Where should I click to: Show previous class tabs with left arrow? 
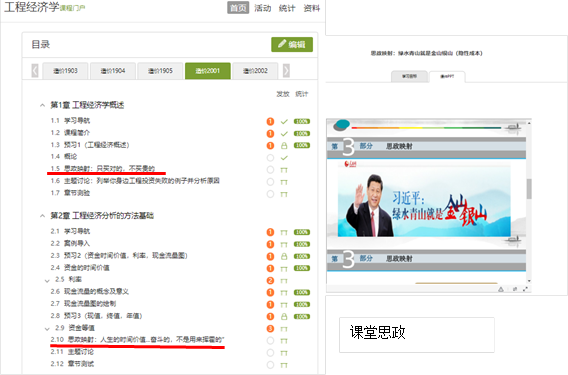[35, 71]
